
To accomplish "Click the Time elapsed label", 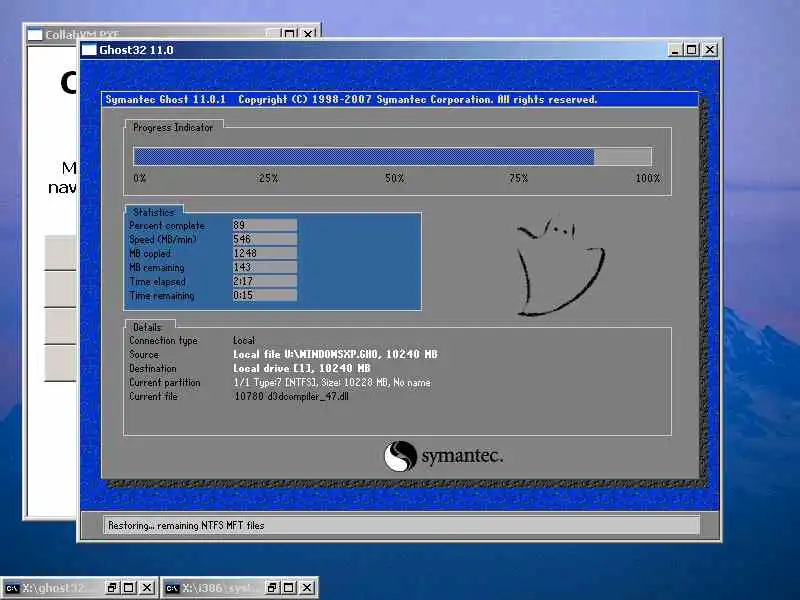I will (x=157, y=282).
